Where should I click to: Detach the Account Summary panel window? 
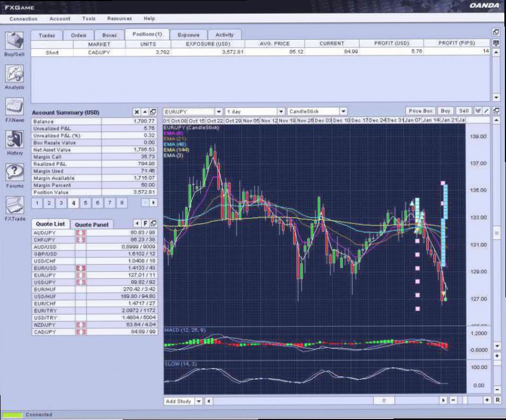[x=153, y=112]
